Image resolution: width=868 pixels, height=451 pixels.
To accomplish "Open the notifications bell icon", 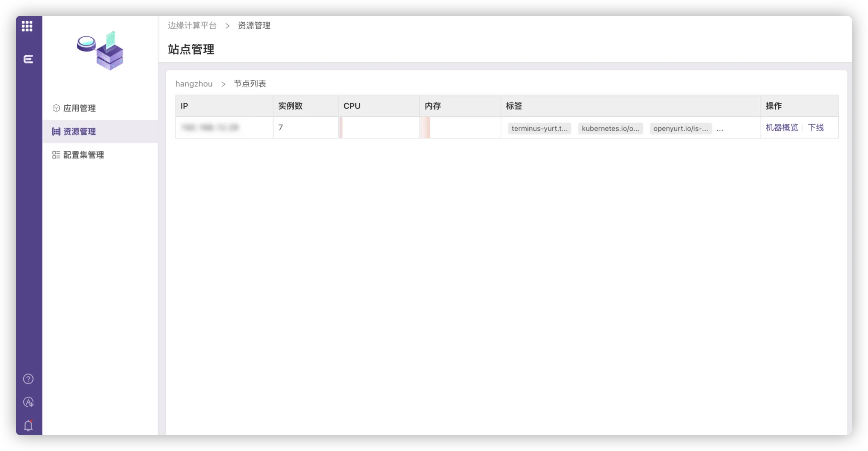I will pos(28,425).
